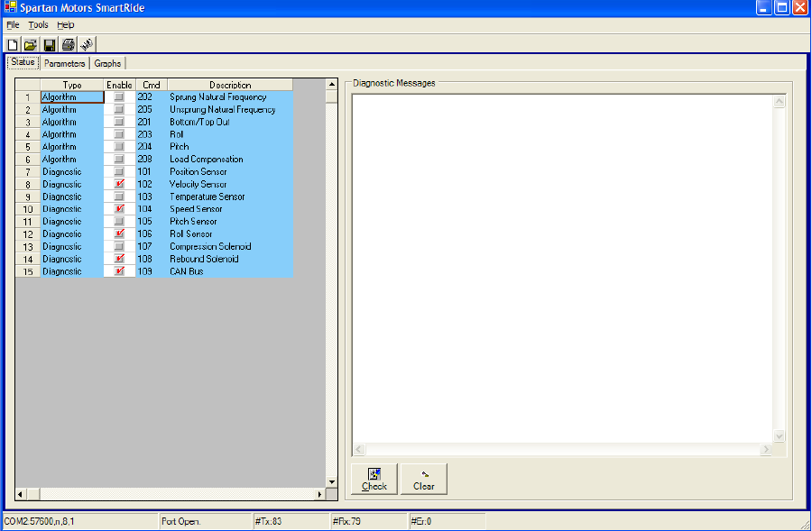Image resolution: width=812 pixels, height=531 pixels.
Task: Click the #Tx:83 status bar counter
Action: pos(291,521)
